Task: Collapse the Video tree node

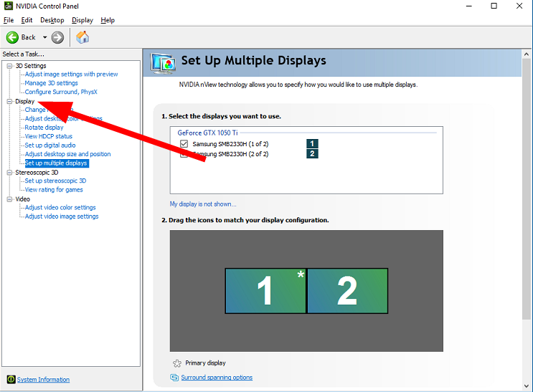Action: point(9,199)
